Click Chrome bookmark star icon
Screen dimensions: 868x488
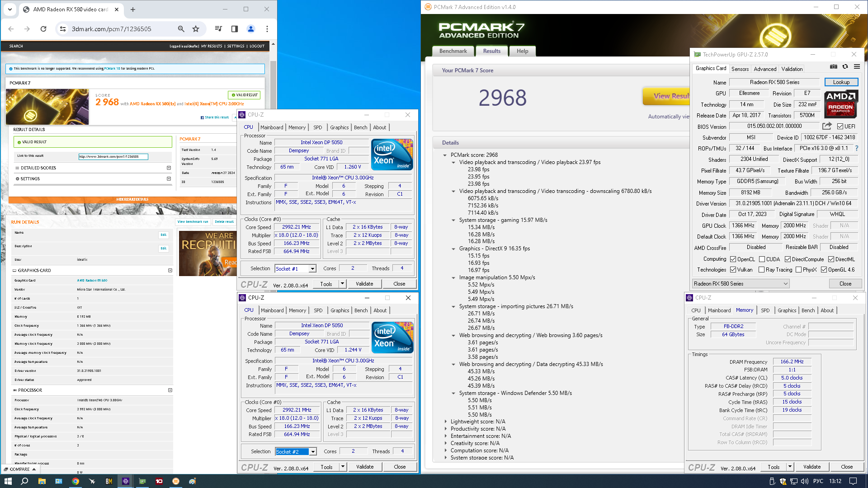pos(196,29)
